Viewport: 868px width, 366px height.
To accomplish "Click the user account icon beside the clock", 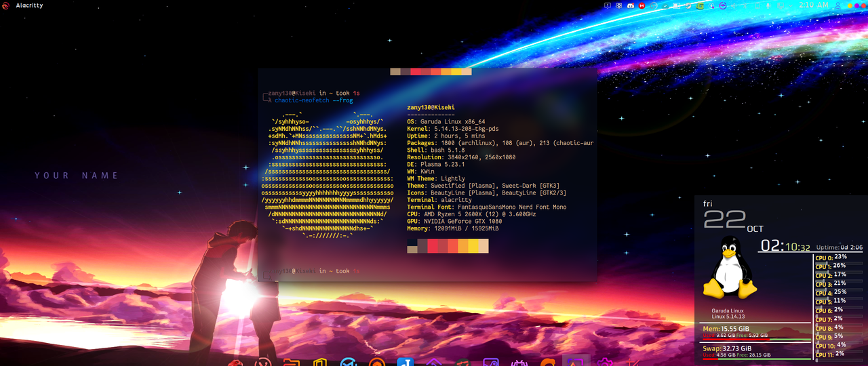I will 837,5.
